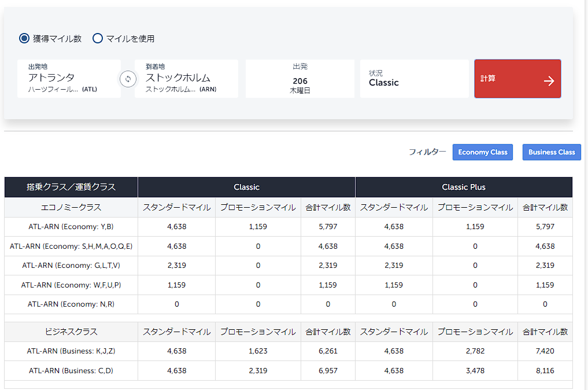Select the ATL-ARN (Business: C,D) row label
This screenshot has height=390, width=588.
71,371
